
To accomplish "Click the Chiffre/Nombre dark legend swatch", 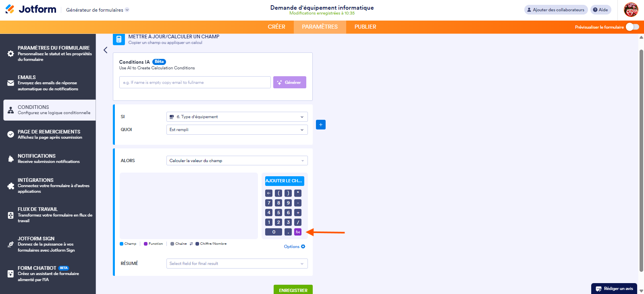I will pos(197,244).
